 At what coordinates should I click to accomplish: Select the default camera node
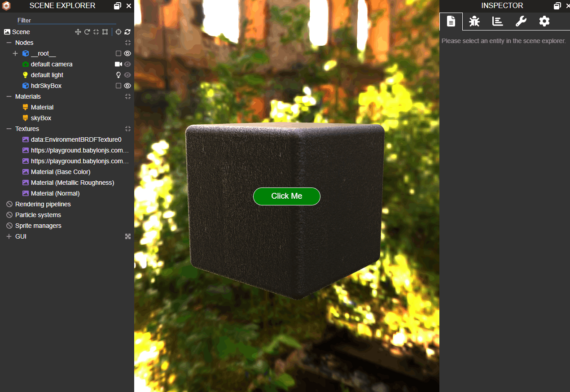[52, 64]
